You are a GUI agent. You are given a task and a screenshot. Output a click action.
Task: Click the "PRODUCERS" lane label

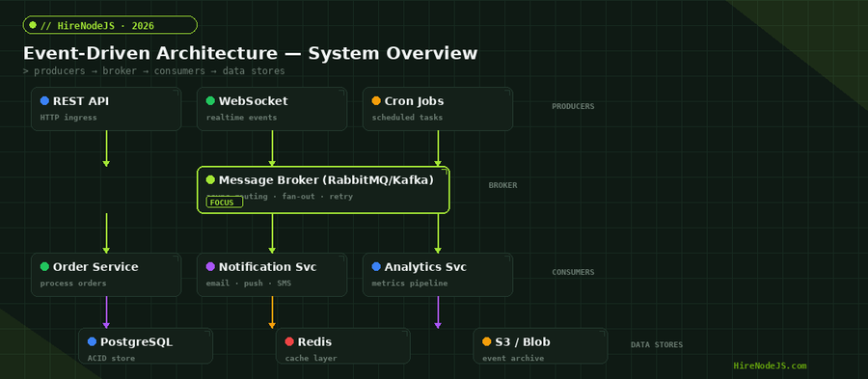point(573,106)
